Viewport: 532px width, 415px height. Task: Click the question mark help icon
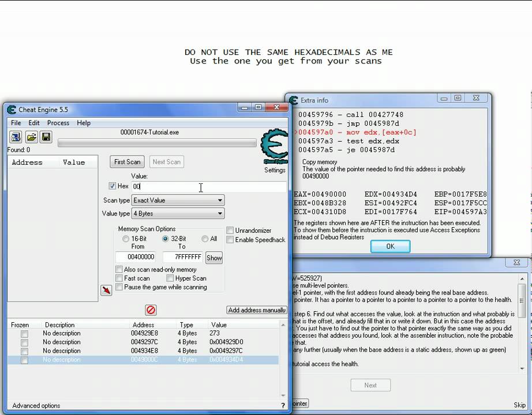283,406
